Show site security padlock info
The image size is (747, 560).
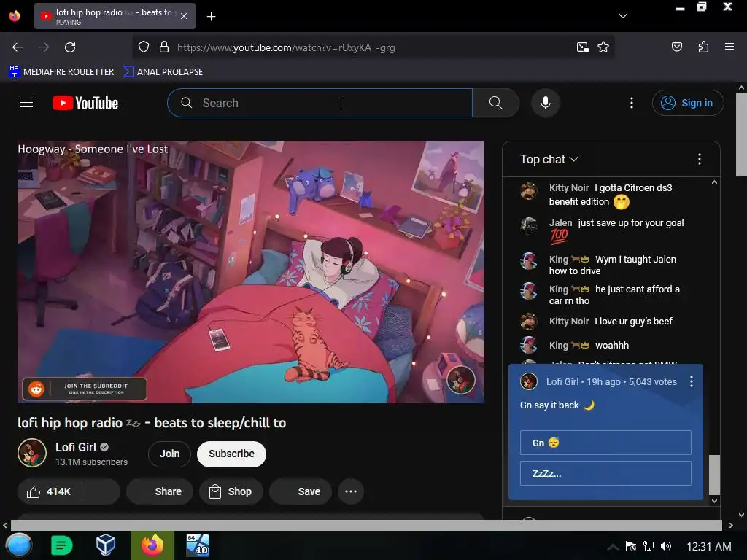pyautogui.click(x=164, y=47)
